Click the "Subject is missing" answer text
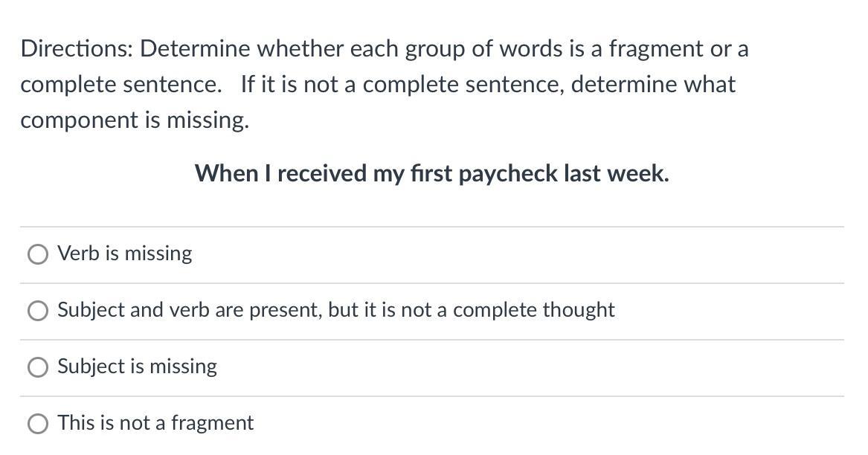This screenshot has width=868, height=455. 138,367
